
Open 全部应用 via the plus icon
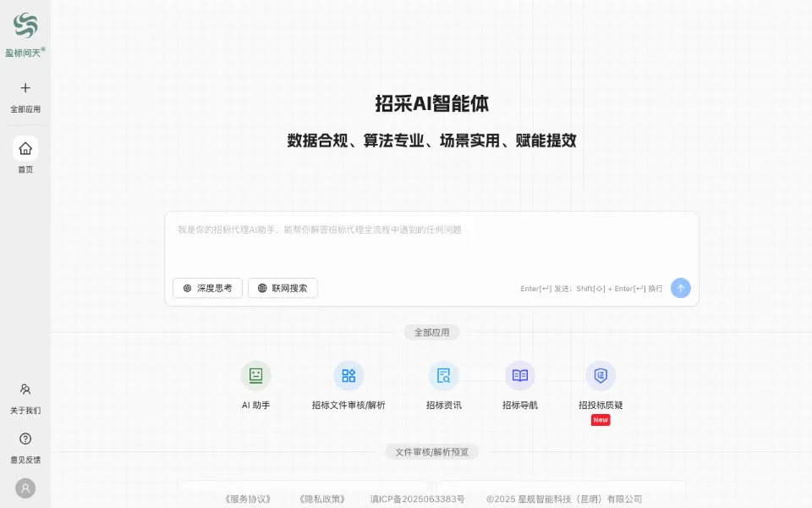[25, 88]
